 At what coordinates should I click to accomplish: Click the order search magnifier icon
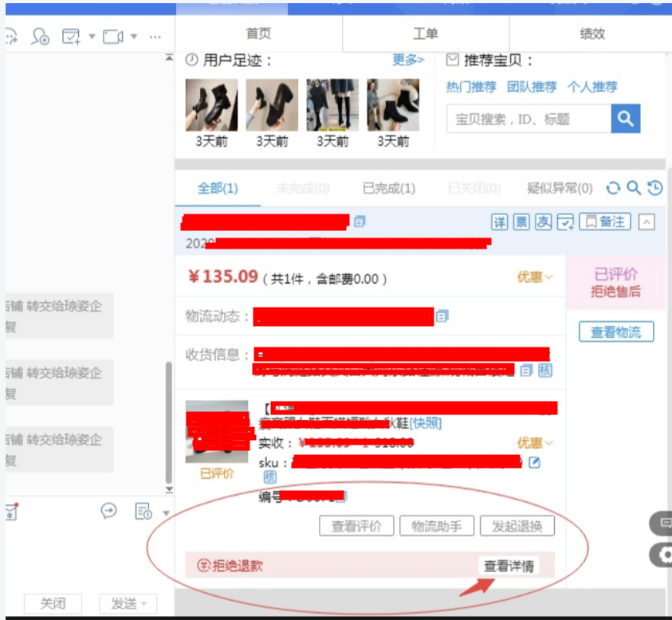pyautogui.click(x=634, y=187)
